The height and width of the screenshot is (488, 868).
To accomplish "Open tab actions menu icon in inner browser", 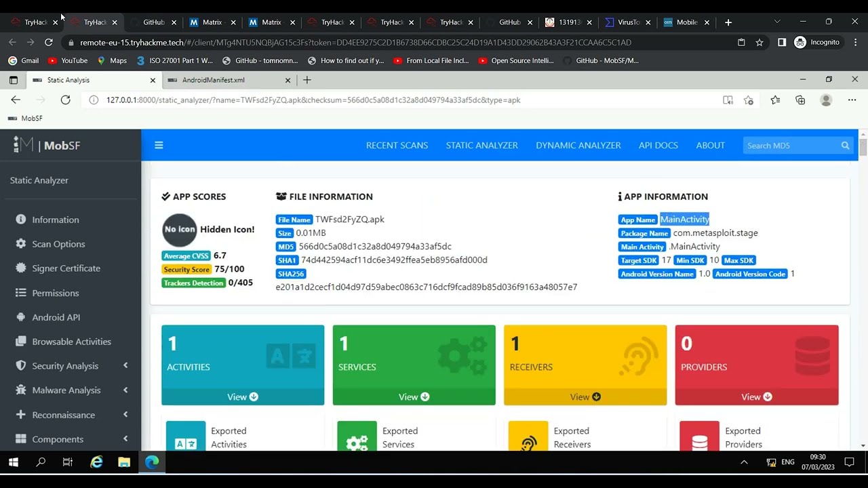I will tap(13, 80).
